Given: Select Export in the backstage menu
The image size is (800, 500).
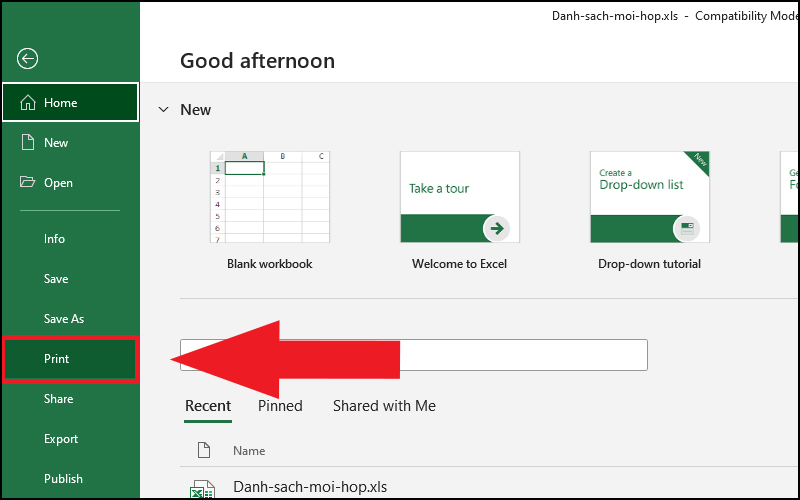Looking at the screenshot, I should [61, 439].
